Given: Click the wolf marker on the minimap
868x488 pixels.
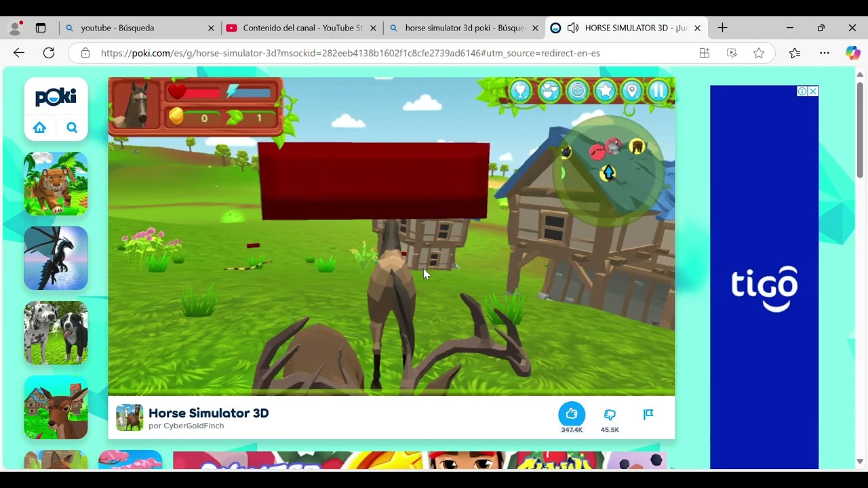Looking at the screenshot, I should (x=614, y=146).
